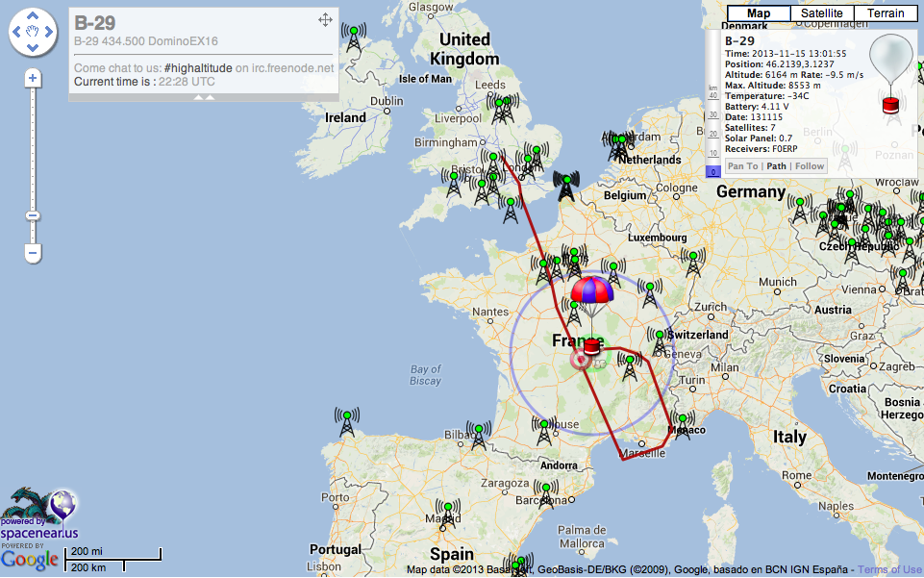Select receiver tower beside Switzerland label
Screen dimensions: 924x578
point(660,342)
